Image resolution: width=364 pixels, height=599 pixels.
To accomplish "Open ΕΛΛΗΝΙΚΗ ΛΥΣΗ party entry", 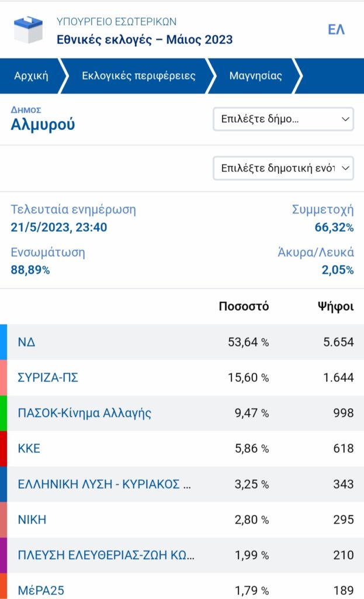I will [104, 484].
